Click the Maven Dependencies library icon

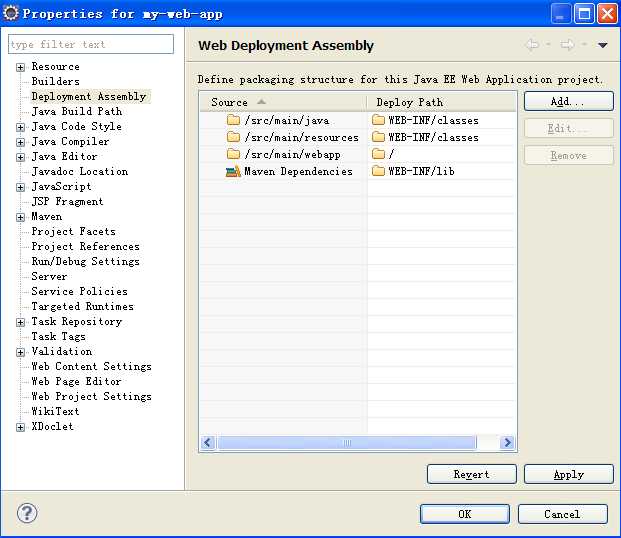coord(233,171)
